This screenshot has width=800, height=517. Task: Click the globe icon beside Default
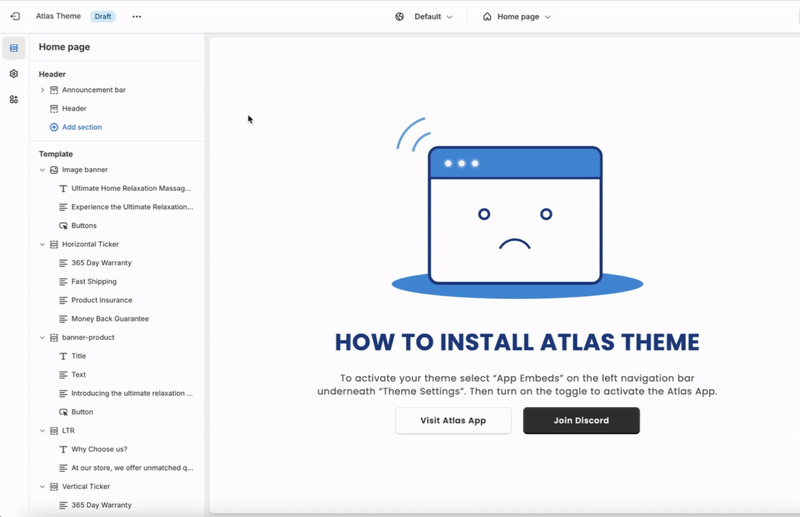point(399,17)
